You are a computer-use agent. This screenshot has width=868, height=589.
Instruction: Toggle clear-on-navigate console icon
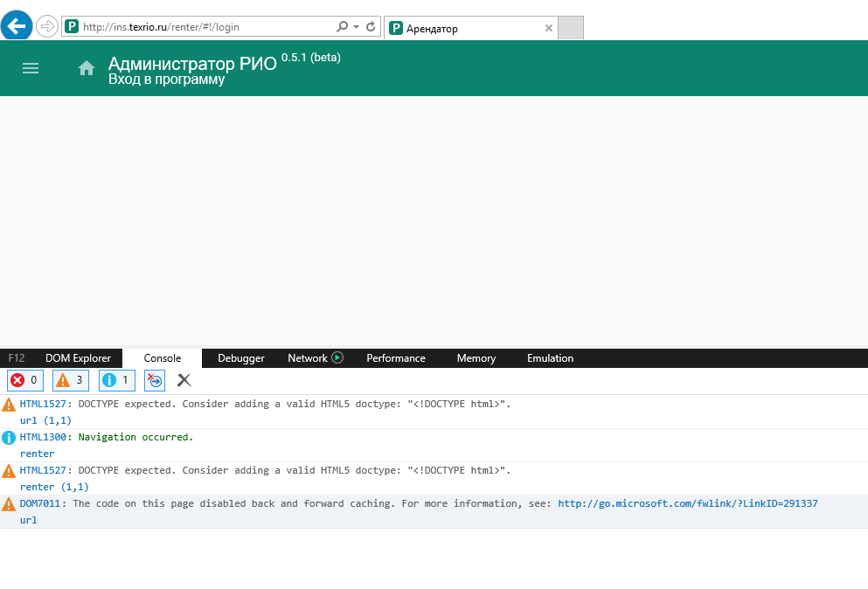point(154,380)
